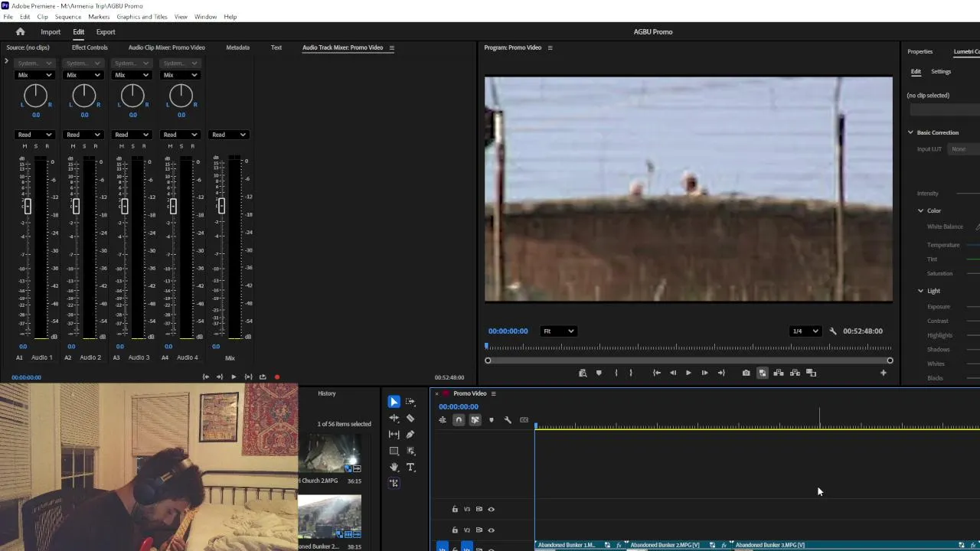Activate the Ripple Edit tool
The image size is (980, 551).
pos(394,418)
